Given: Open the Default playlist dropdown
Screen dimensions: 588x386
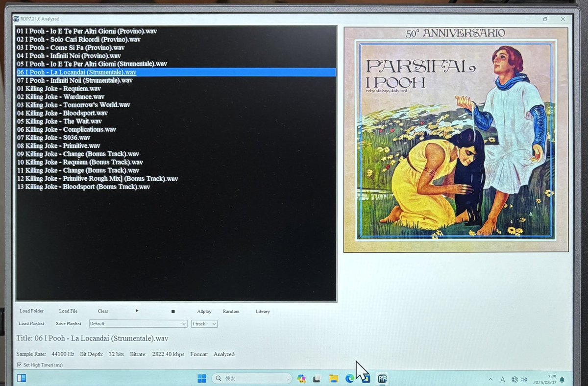Looking at the screenshot, I should point(138,324).
